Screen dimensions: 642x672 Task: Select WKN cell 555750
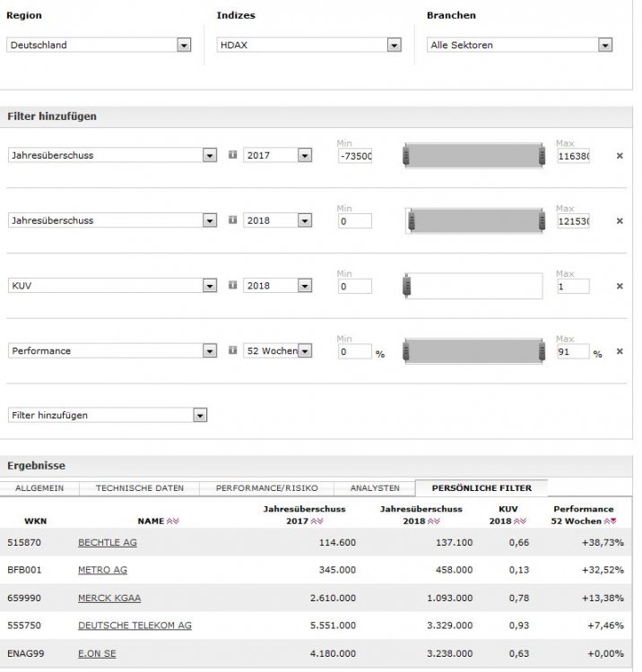(x=24, y=625)
